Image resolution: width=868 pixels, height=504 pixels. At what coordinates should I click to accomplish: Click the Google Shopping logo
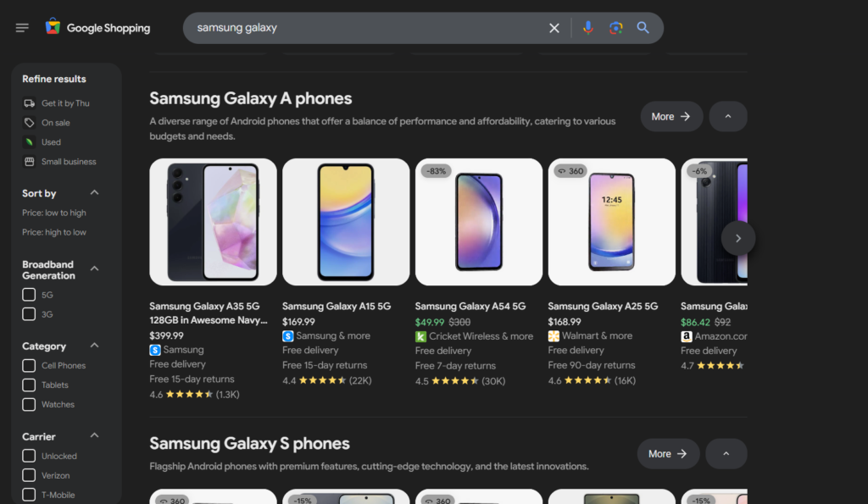[97, 26]
